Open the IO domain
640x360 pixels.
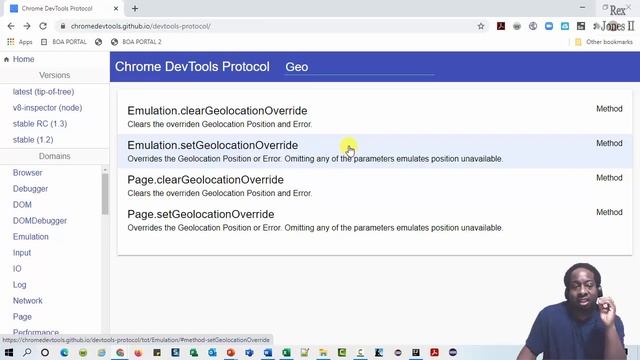(17, 269)
